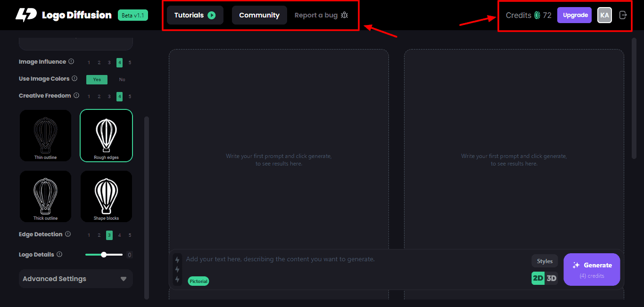Set Image Influence to 5
This screenshot has width=644, height=307.
[130, 63]
